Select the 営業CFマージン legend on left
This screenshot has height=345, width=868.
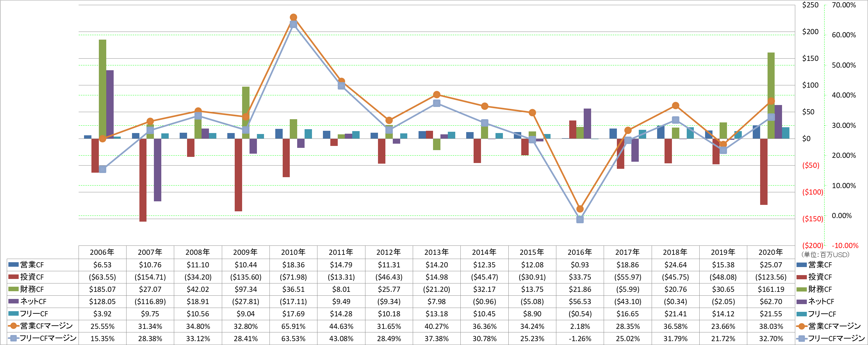(46, 326)
